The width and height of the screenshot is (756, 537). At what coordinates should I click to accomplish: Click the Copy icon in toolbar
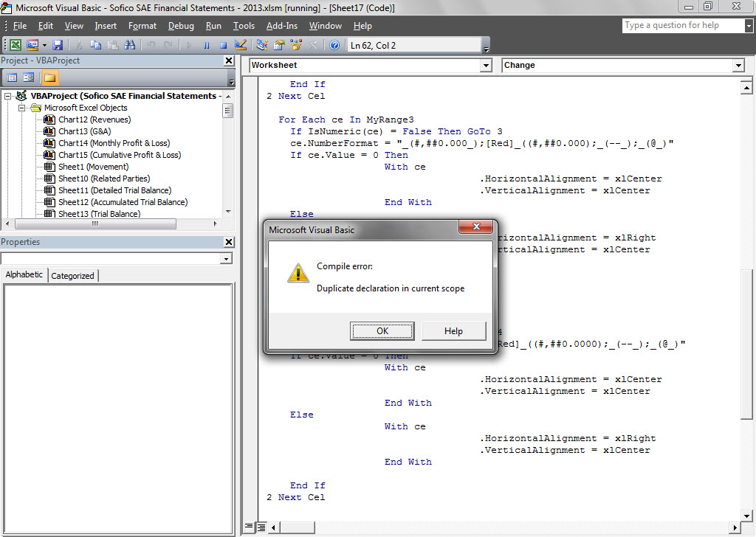pyautogui.click(x=95, y=45)
